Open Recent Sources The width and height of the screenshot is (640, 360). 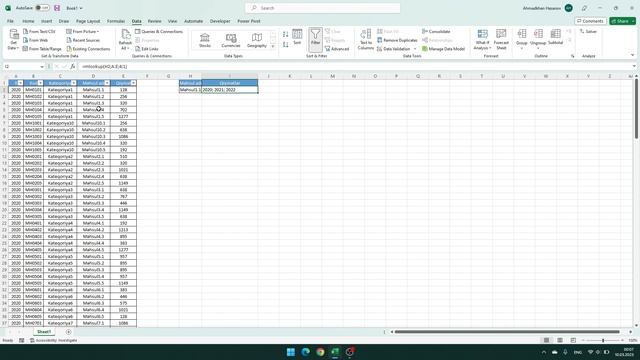click(x=83, y=40)
